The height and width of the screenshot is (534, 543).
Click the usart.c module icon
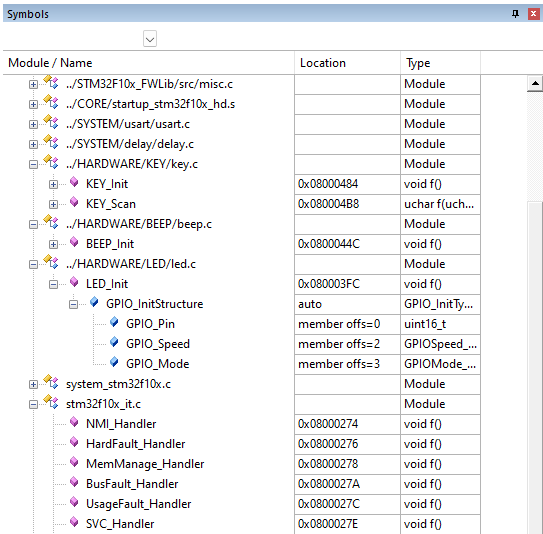pyautogui.click(x=51, y=123)
